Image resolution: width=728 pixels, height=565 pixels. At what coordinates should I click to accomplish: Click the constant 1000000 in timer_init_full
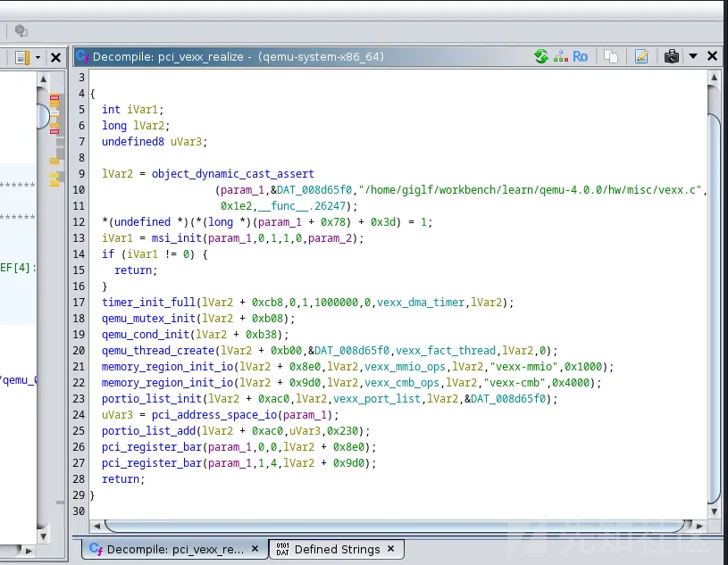[x=336, y=303]
